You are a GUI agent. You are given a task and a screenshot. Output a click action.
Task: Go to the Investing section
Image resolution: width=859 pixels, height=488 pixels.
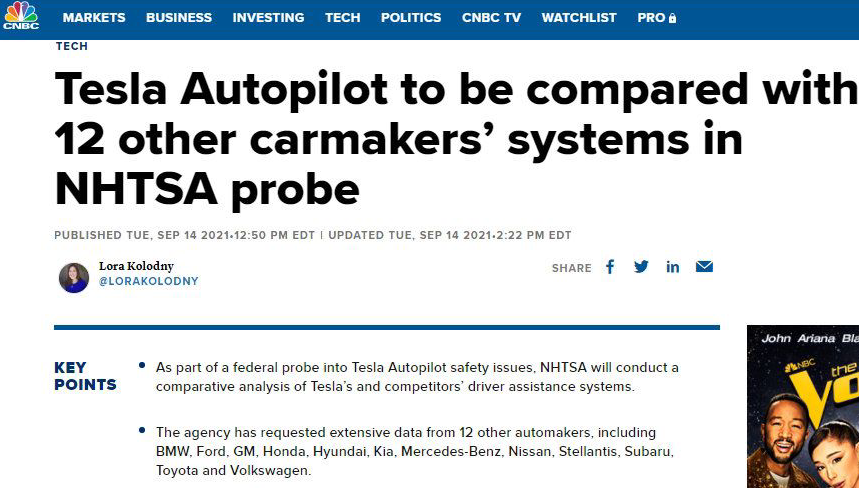click(x=268, y=18)
